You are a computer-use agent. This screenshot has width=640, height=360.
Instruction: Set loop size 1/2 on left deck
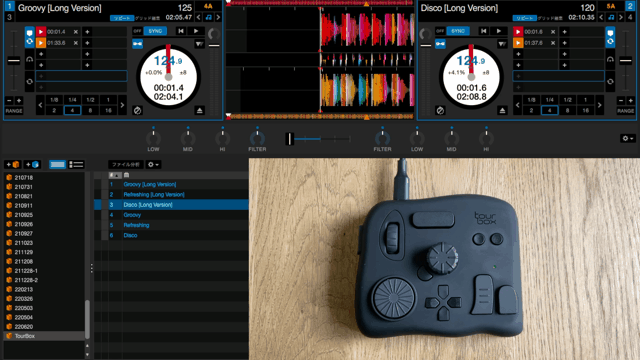click(x=90, y=100)
